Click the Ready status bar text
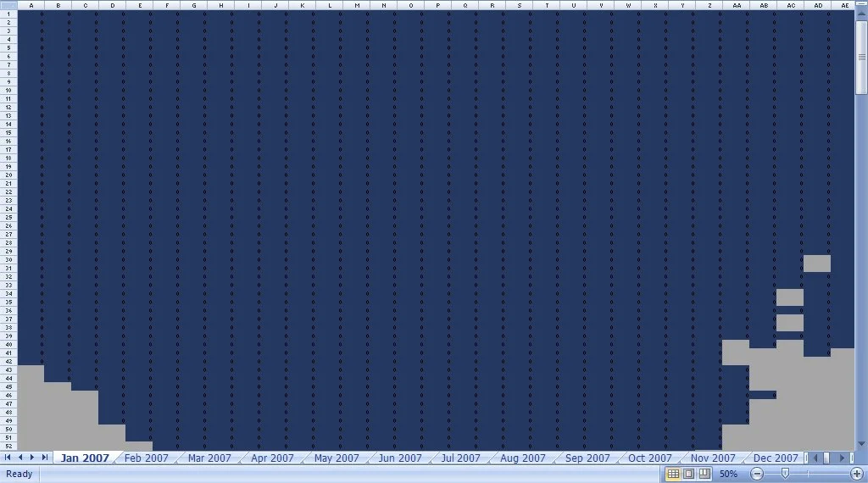Screen dimensions: 868x483 pyautogui.click(x=19, y=474)
